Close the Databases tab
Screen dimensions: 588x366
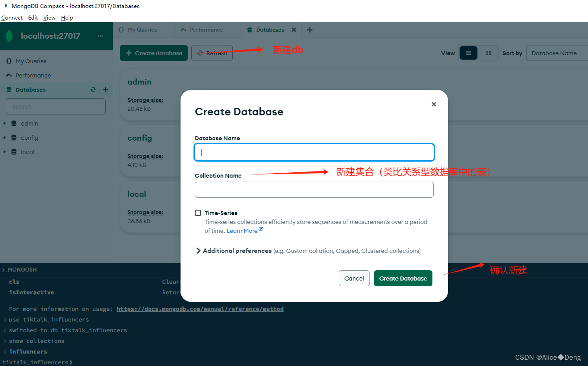pos(293,30)
